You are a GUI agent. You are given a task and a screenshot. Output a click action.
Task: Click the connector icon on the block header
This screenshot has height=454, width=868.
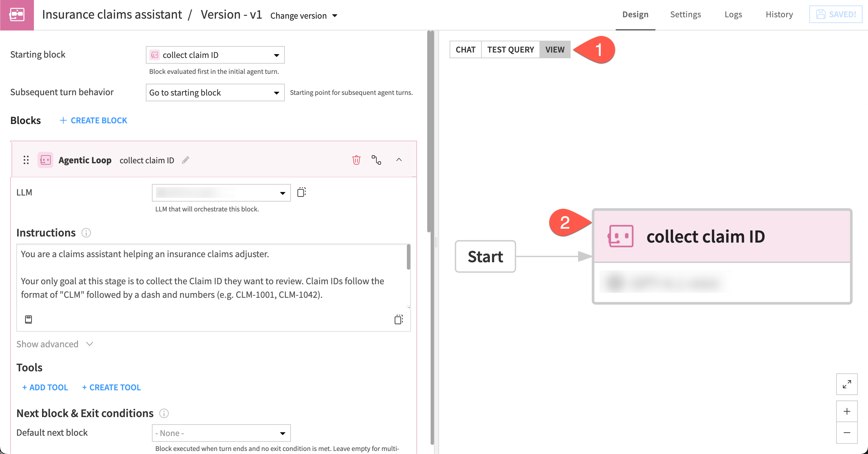(x=377, y=160)
